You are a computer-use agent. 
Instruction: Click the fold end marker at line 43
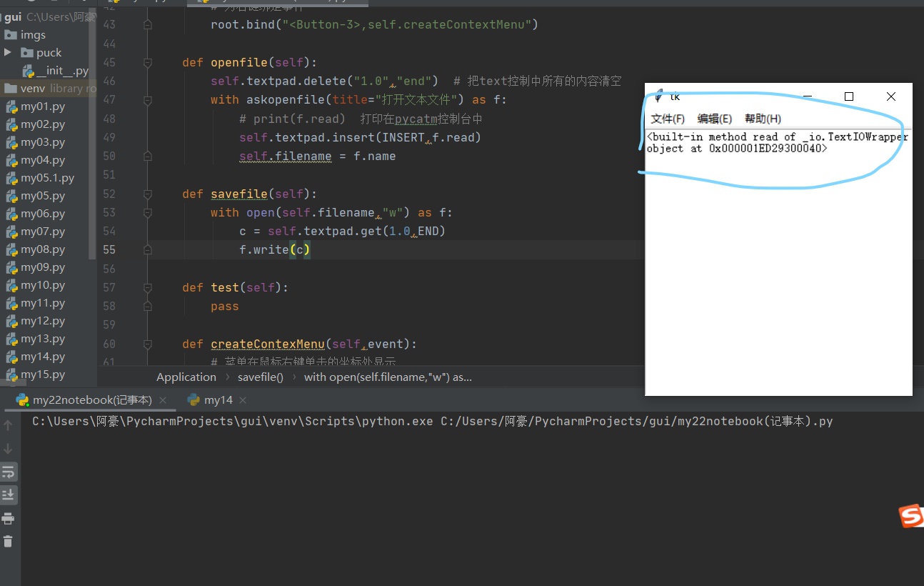click(x=148, y=25)
